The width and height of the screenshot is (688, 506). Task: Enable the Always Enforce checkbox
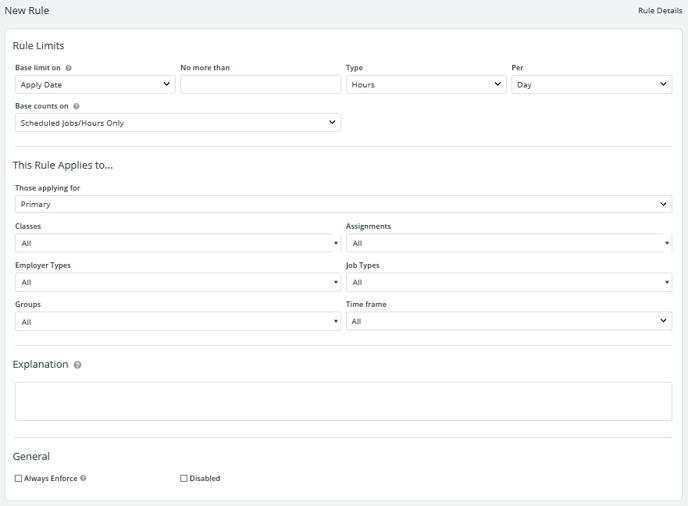click(18, 478)
